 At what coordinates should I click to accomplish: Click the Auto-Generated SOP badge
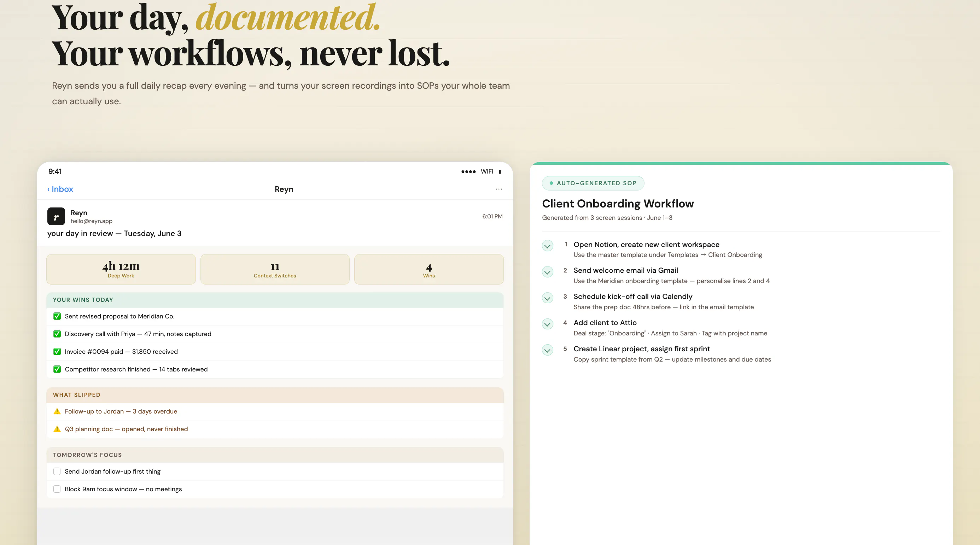(x=593, y=183)
